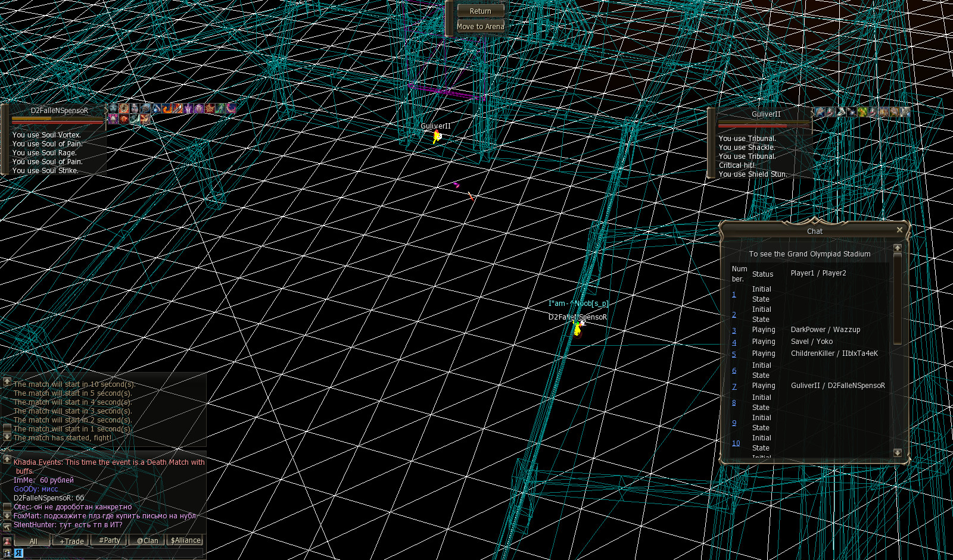Switch to the @Clan chat tab
Screen dimensions: 953x560
click(148, 540)
